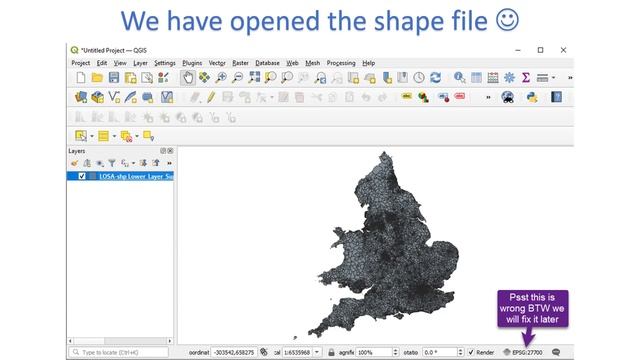The height and width of the screenshot is (360, 640).
Task: Open project using the yellow folder icon
Action: tap(97, 78)
